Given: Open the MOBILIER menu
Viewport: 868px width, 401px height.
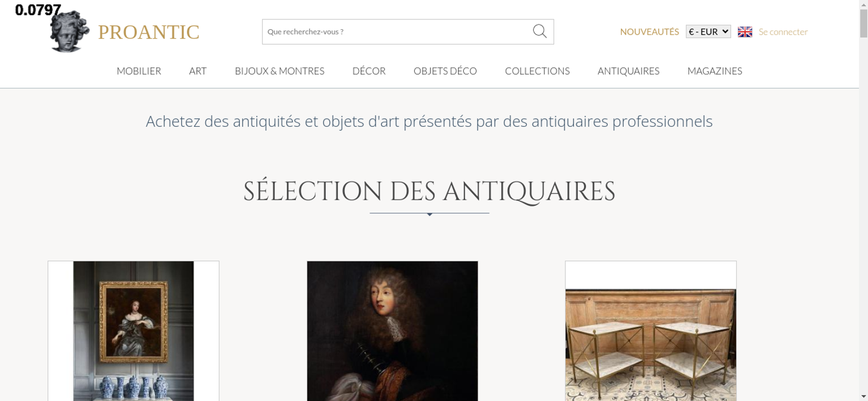Looking at the screenshot, I should [139, 71].
